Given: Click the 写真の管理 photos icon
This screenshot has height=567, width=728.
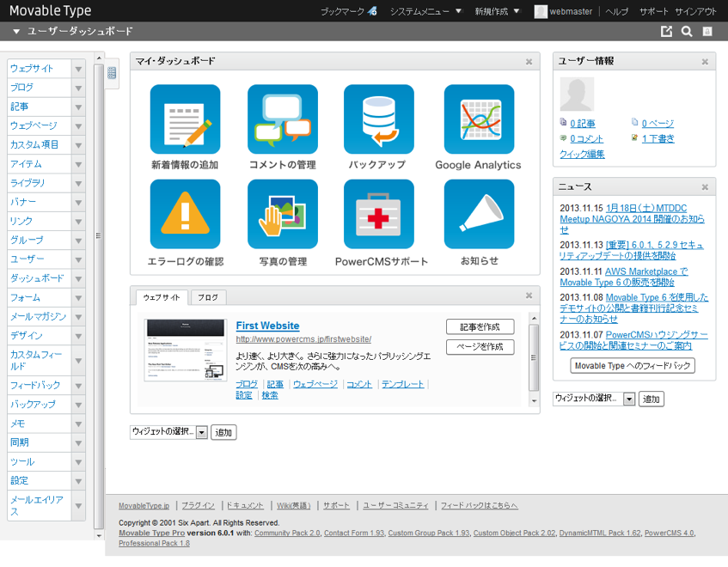Looking at the screenshot, I should (282, 214).
